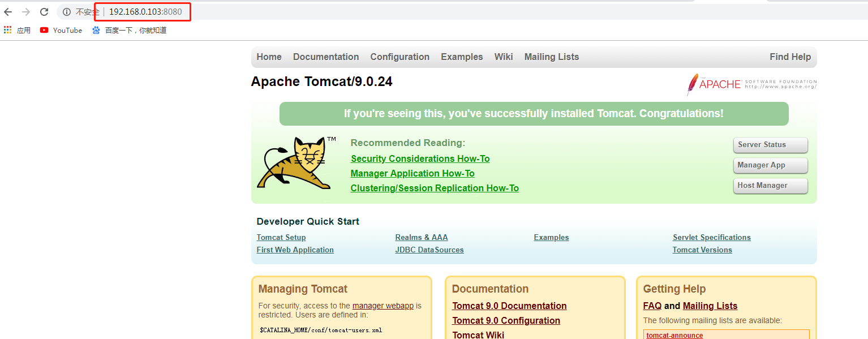Screen dimensions: 868x339
Task: Click the congratulations installed Tomcat banner
Action: (x=534, y=113)
